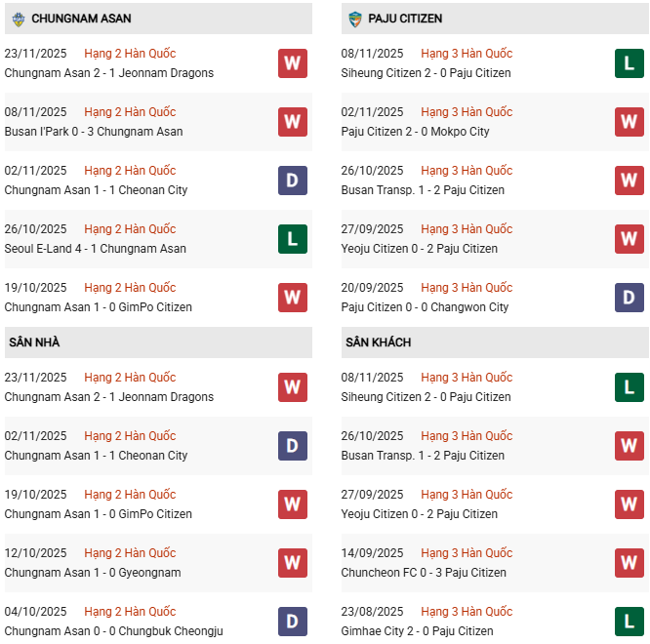Click D badge for Paju vs Changwon City

(x=630, y=298)
